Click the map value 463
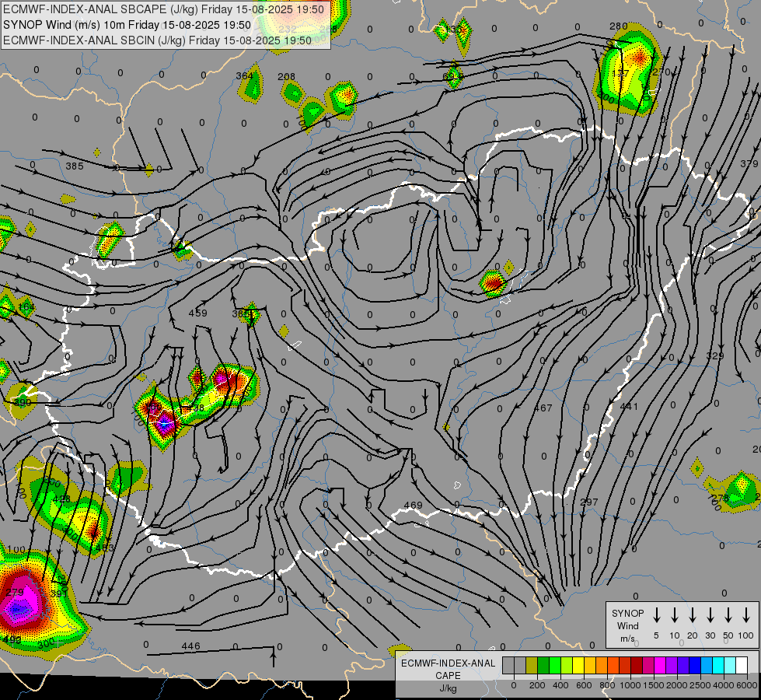The width and height of the screenshot is (761, 700). 105,548
